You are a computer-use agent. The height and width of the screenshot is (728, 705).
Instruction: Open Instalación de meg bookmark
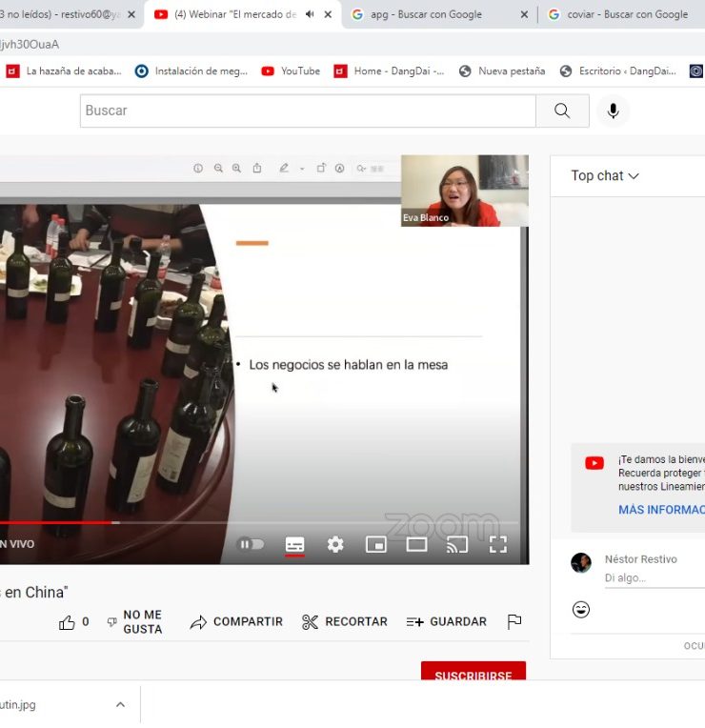(x=191, y=71)
